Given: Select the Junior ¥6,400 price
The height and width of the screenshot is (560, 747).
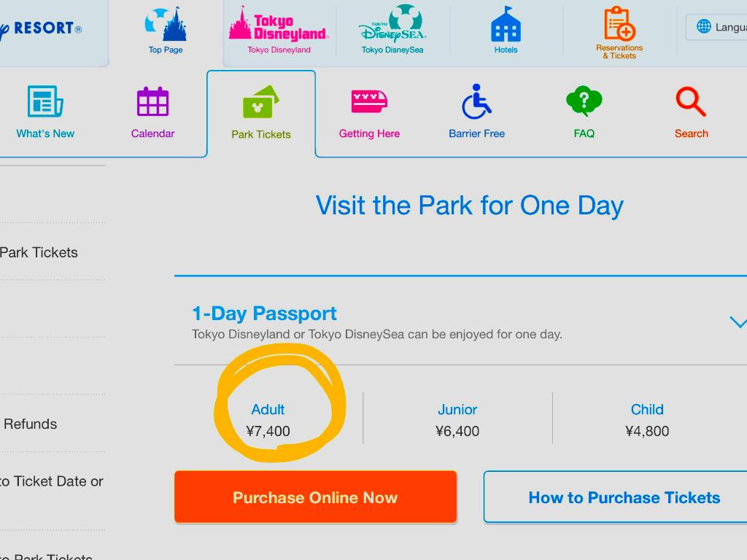Looking at the screenshot, I should 457,420.
